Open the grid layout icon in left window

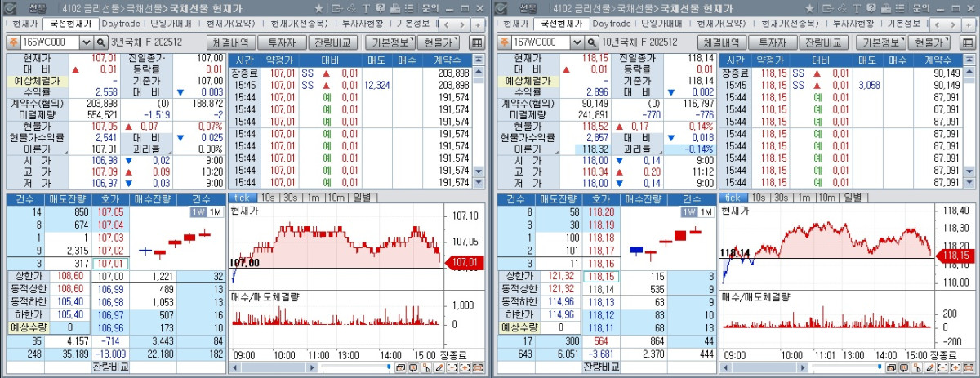point(477,42)
